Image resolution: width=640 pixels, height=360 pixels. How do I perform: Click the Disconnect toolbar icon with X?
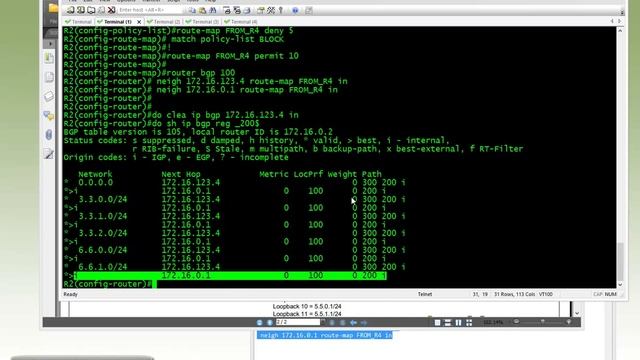111,10
